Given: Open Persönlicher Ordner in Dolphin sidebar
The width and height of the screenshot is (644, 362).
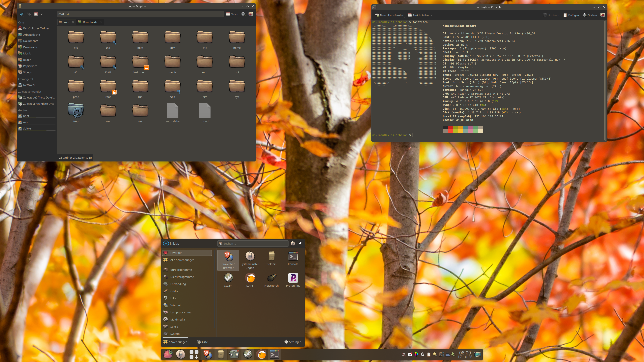Looking at the screenshot, I should [x=37, y=28].
